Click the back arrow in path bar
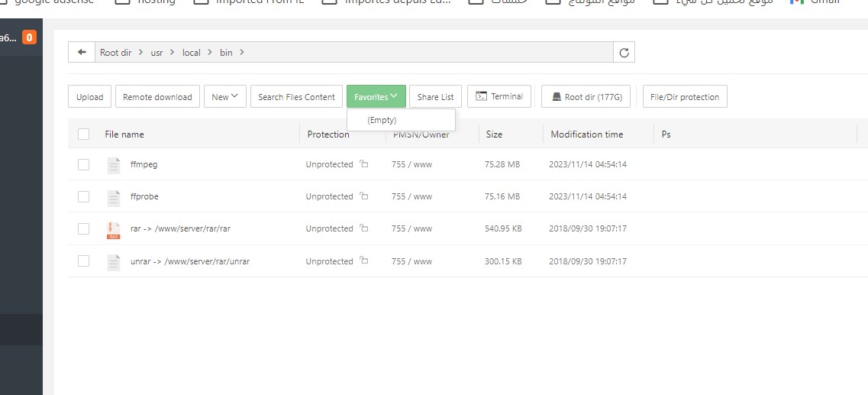The width and height of the screenshot is (868, 395). [x=82, y=53]
